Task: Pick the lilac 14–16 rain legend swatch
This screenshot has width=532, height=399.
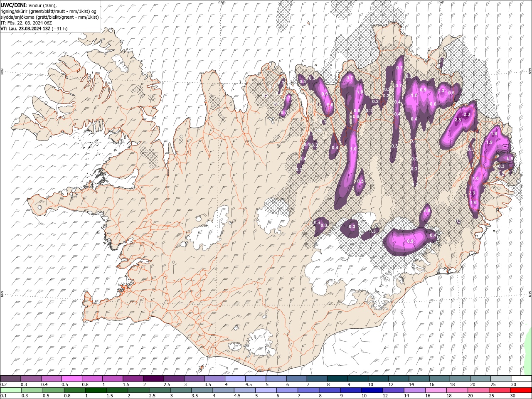Action: coord(415,390)
